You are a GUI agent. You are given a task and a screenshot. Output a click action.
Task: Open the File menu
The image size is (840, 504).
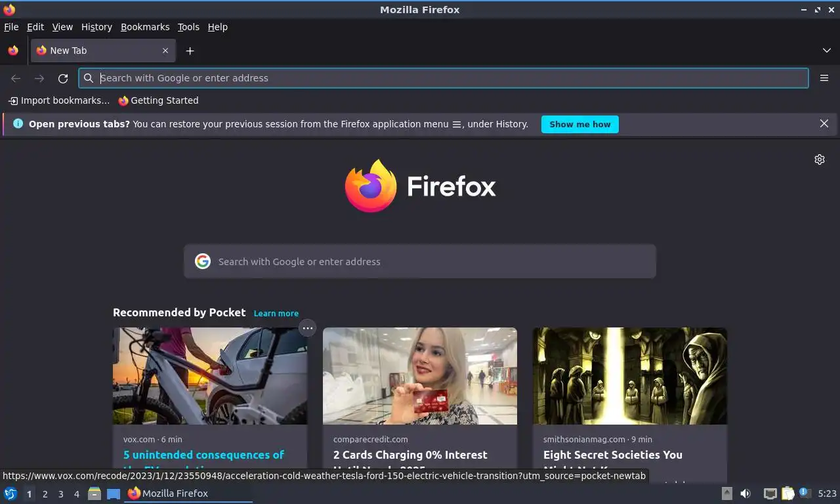[11, 27]
